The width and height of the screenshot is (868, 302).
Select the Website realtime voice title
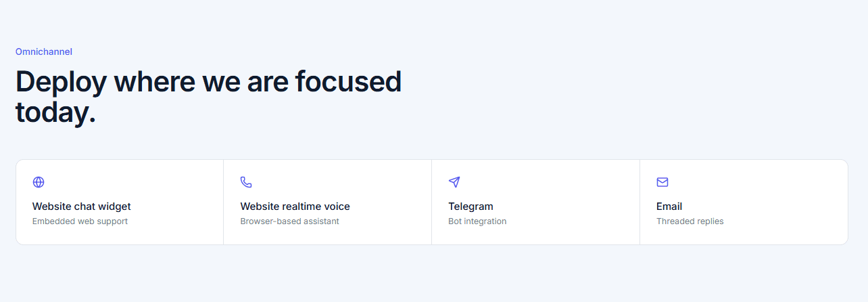295,207
